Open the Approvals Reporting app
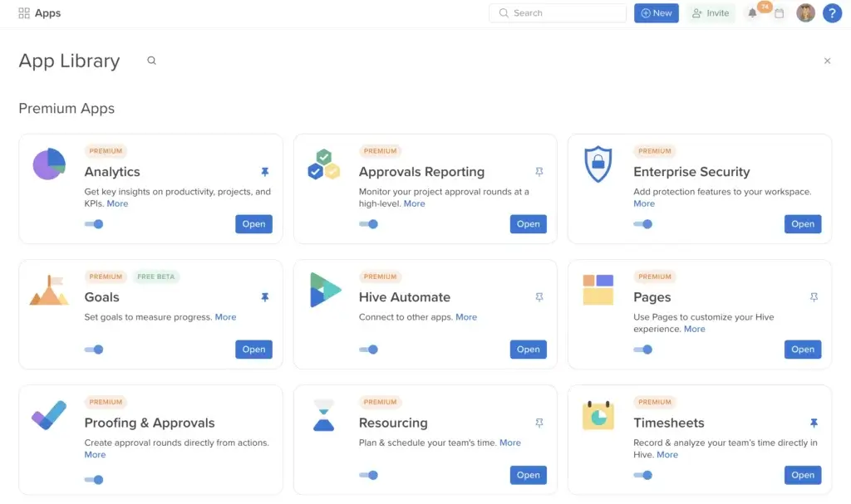Image resolution: width=851 pixels, height=504 pixels. pyautogui.click(x=528, y=224)
